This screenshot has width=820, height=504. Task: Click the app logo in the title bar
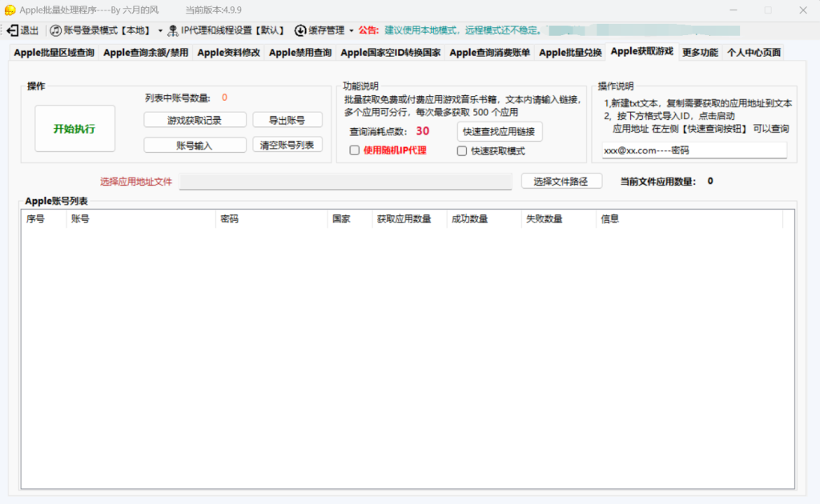point(10,10)
